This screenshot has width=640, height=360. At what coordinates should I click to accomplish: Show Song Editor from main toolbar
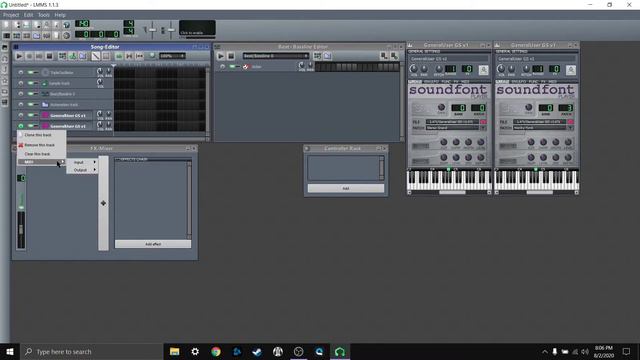[6, 36]
